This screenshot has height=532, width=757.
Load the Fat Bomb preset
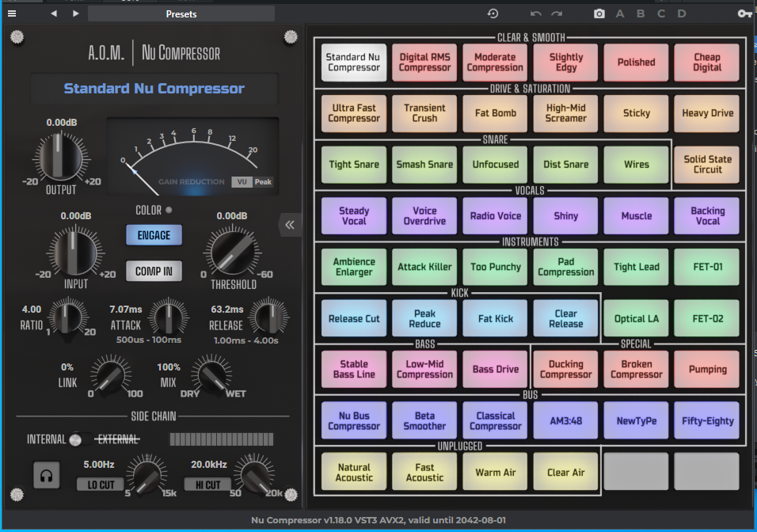(x=496, y=113)
